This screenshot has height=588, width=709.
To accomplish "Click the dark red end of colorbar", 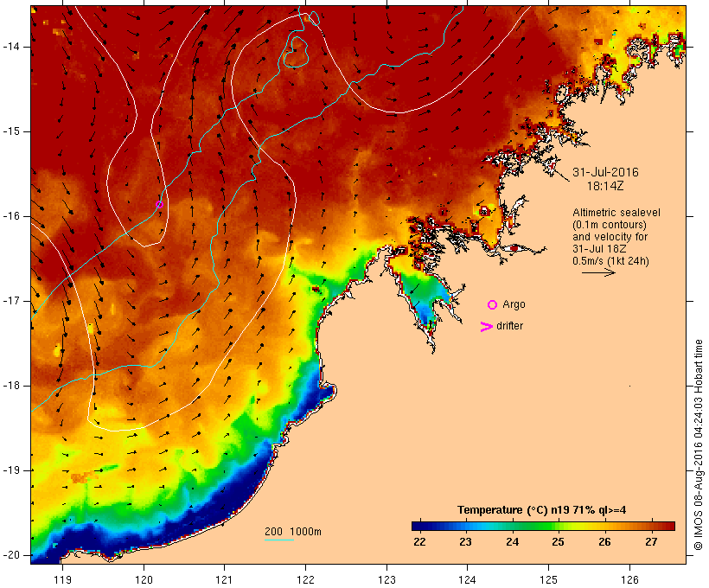I will [669, 526].
